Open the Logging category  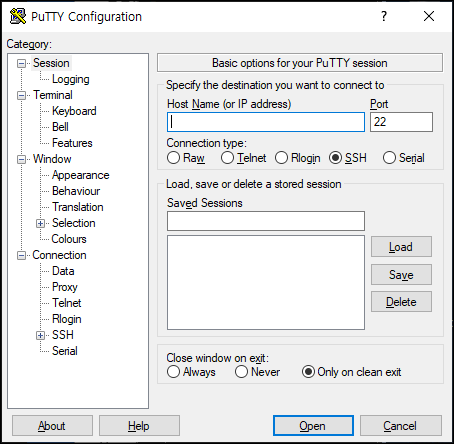pyautogui.click(x=71, y=79)
